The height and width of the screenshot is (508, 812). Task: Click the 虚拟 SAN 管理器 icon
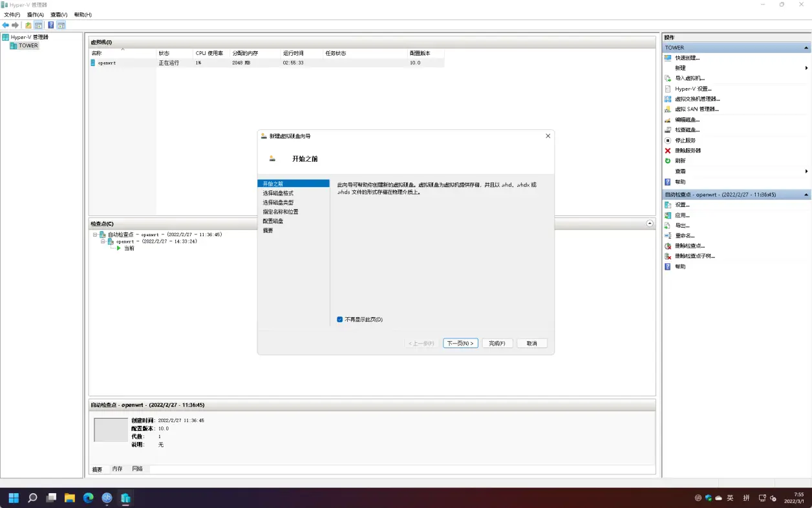(668, 109)
